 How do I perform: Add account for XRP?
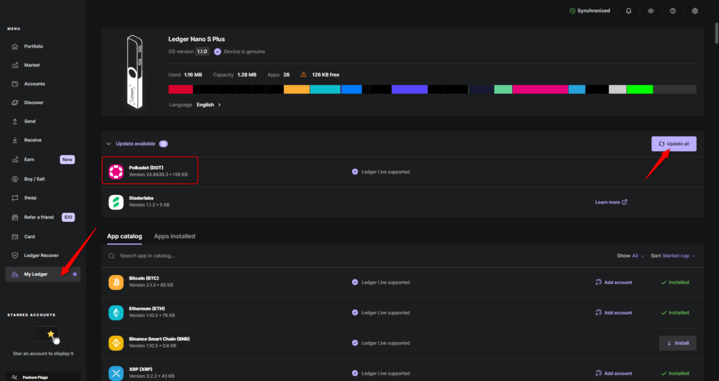[x=614, y=373]
